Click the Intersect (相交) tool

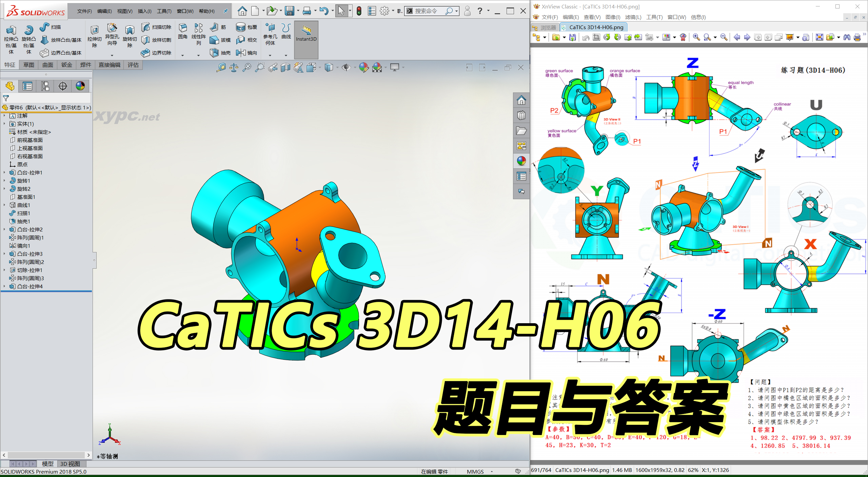click(x=246, y=40)
